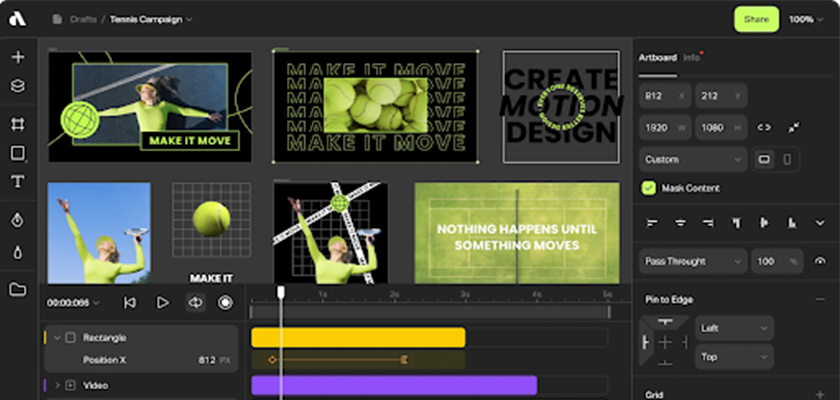Select the Pen tool

[18, 220]
